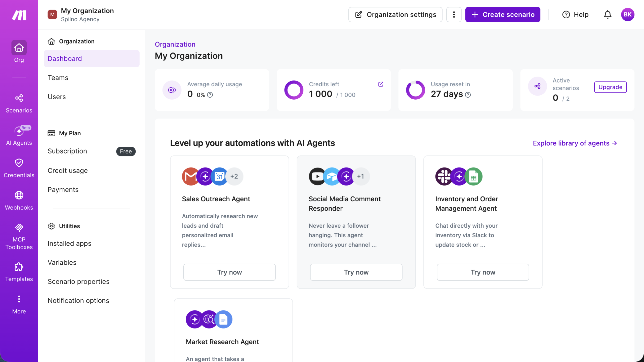The image size is (644, 362).
Task: Click the Make logo in the sidebar
Action: click(19, 15)
